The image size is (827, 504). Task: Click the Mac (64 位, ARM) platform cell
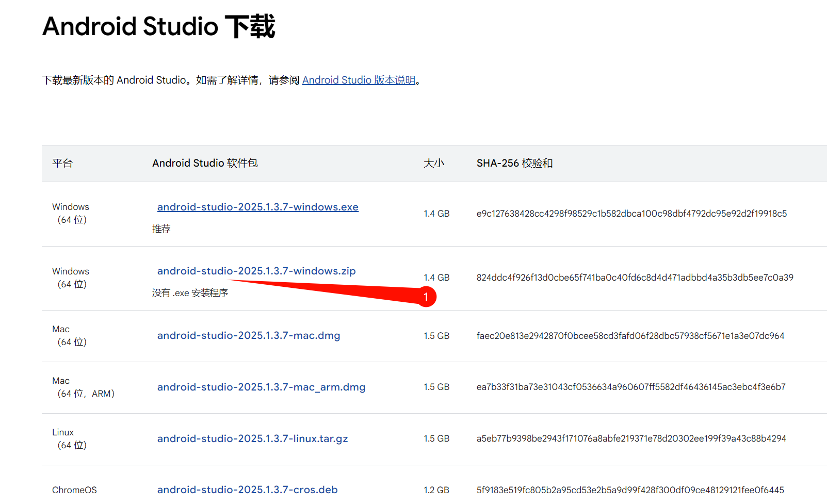point(83,387)
